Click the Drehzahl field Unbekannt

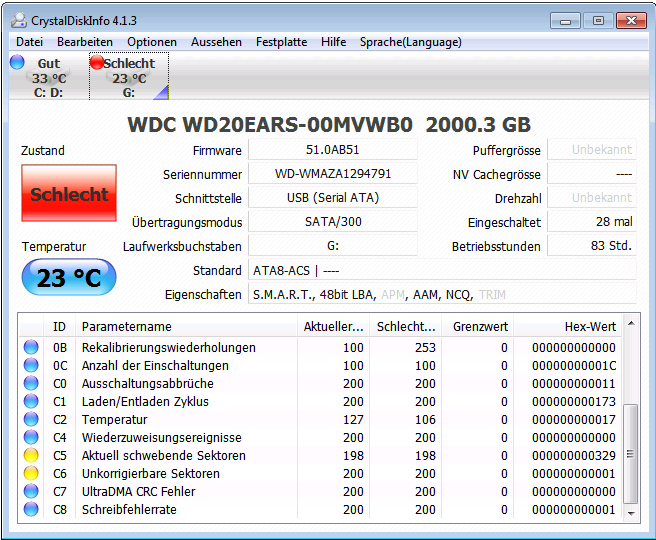point(592,197)
